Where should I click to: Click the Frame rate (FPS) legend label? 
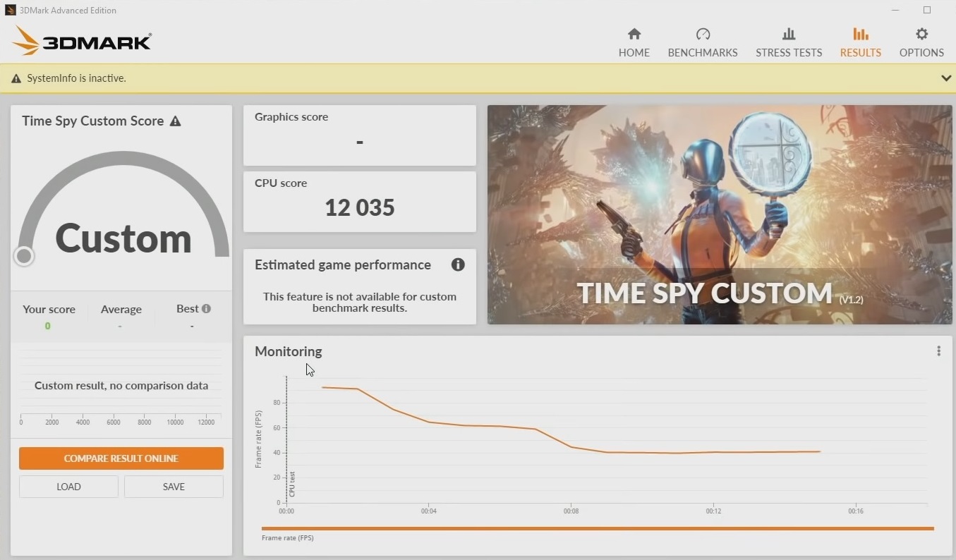288,538
